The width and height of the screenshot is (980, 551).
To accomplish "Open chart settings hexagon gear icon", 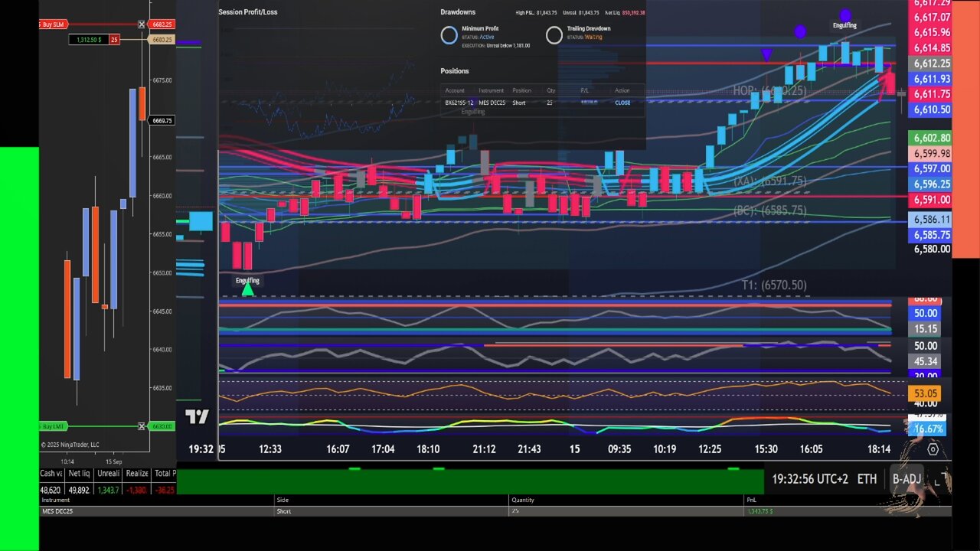I will coord(933,449).
